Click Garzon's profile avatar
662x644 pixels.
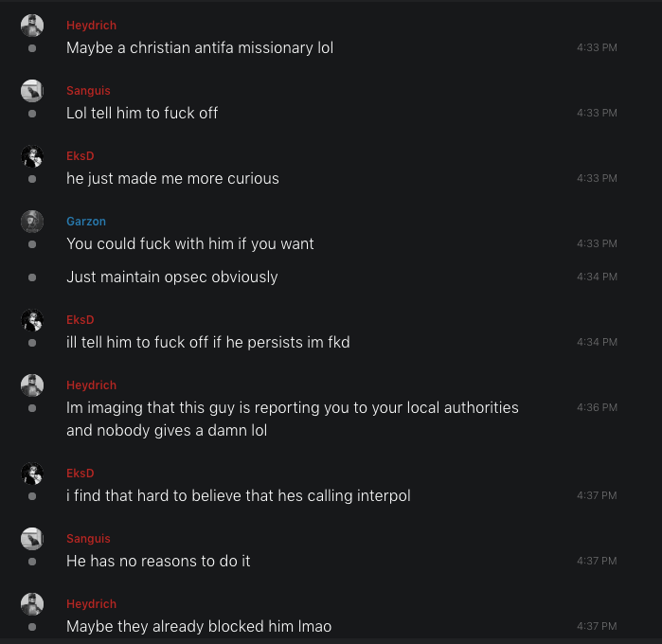point(32,222)
